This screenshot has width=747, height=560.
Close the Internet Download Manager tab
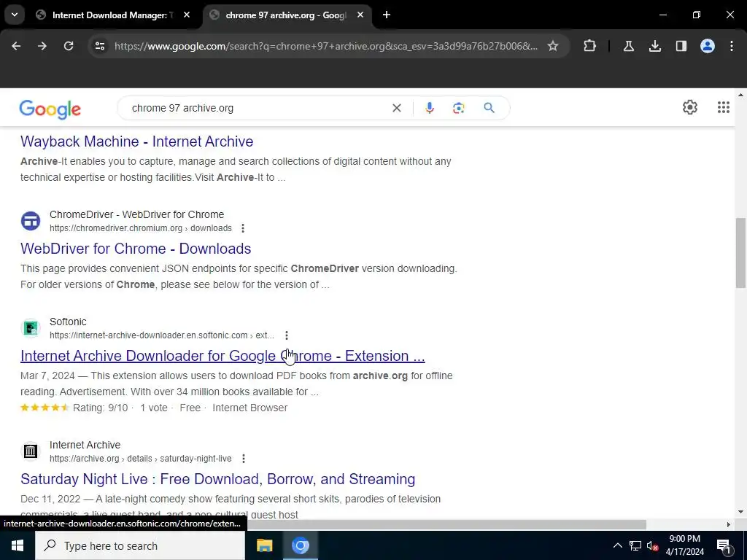187,15
